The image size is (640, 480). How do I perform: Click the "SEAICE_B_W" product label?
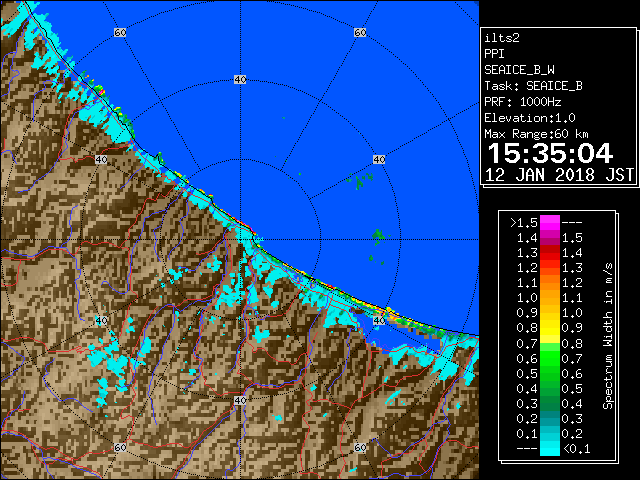[x=519, y=70]
